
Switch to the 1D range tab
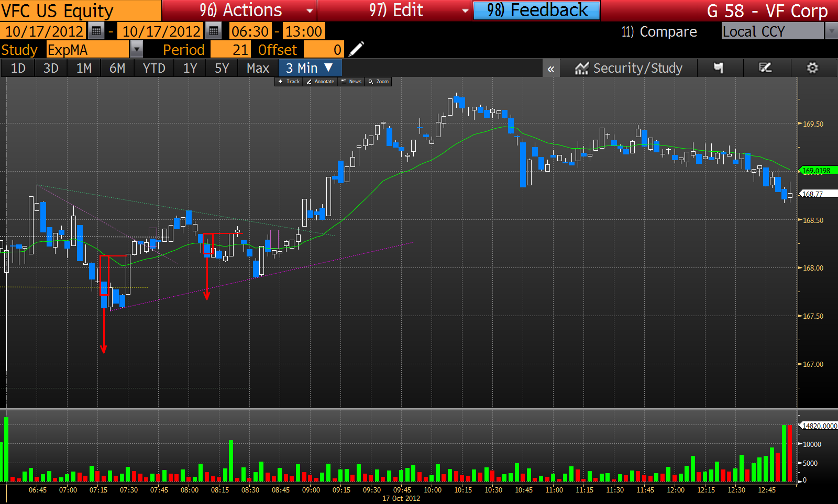tap(18, 68)
